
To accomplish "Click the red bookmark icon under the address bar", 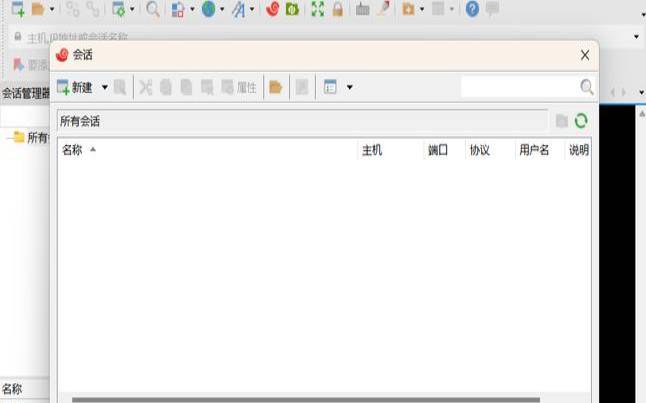I will pyautogui.click(x=18, y=65).
